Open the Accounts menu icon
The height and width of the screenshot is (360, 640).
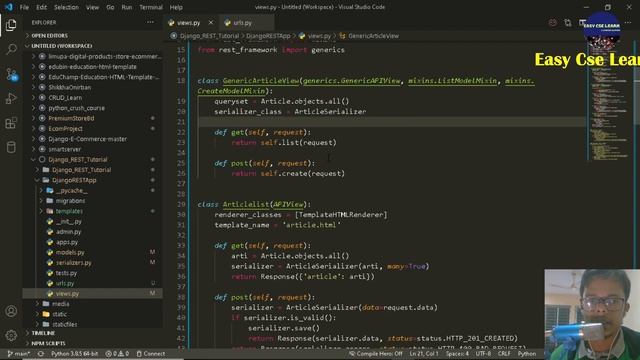click(x=11, y=311)
